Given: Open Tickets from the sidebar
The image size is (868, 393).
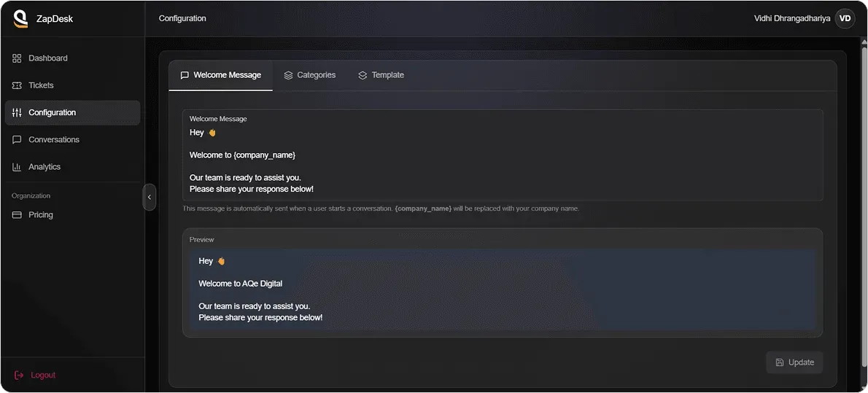Looking at the screenshot, I should (72, 85).
